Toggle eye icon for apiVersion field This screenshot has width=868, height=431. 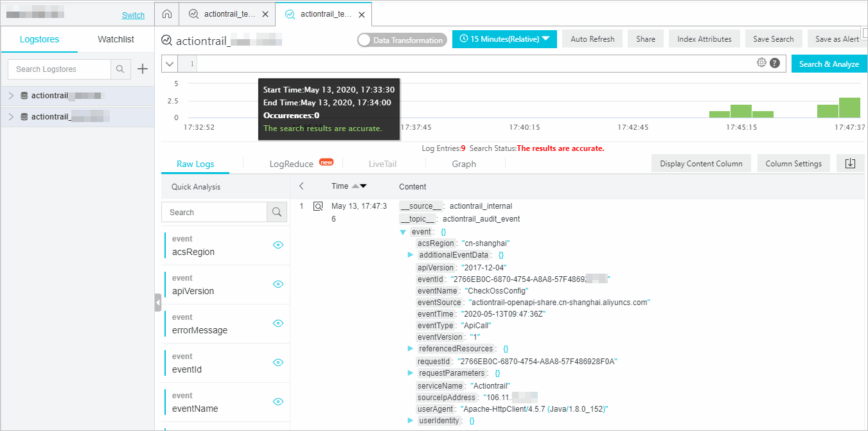point(278,284)
